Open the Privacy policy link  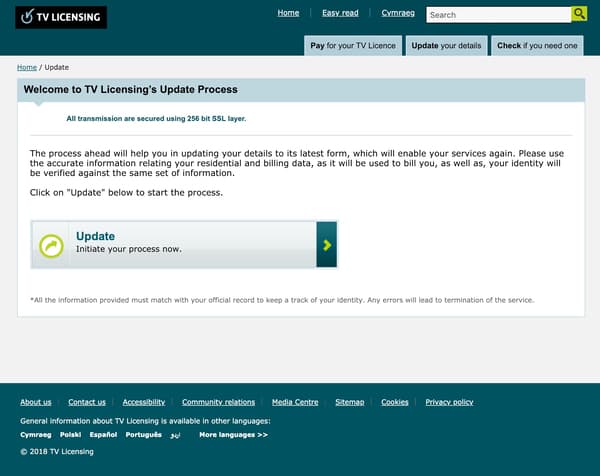449,402
